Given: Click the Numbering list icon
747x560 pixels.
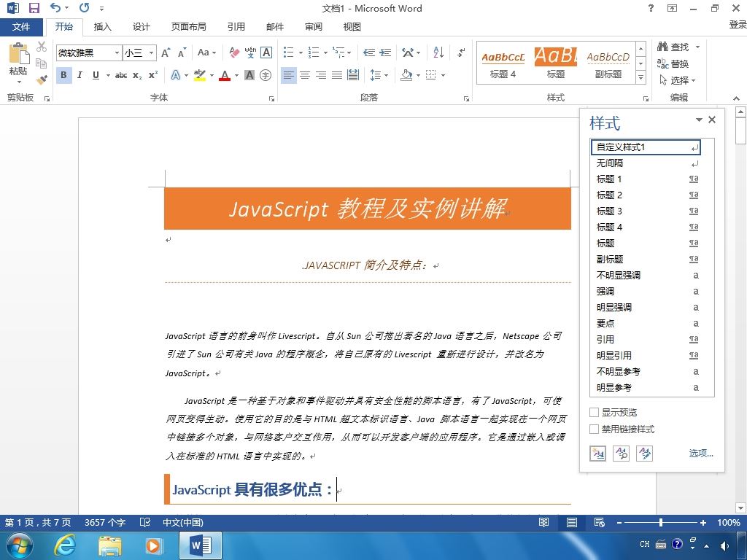Looking at the screenshot, I should (314, 52).
